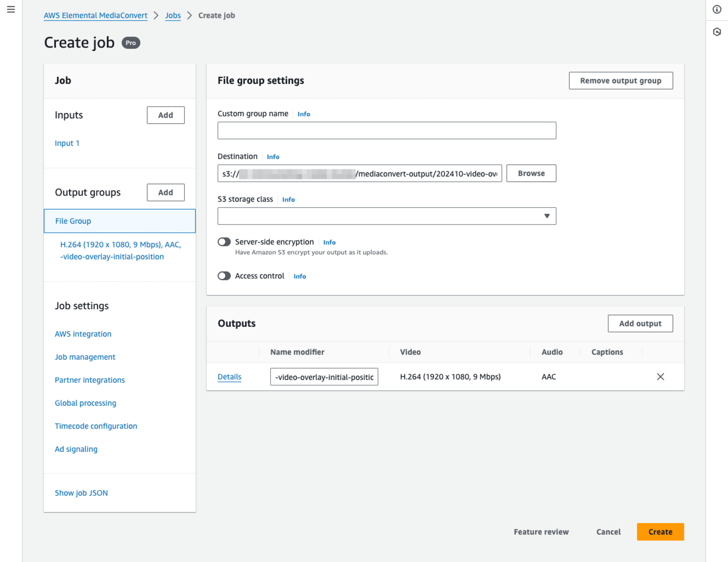Remove the output row with X icon

pos(660,377)
